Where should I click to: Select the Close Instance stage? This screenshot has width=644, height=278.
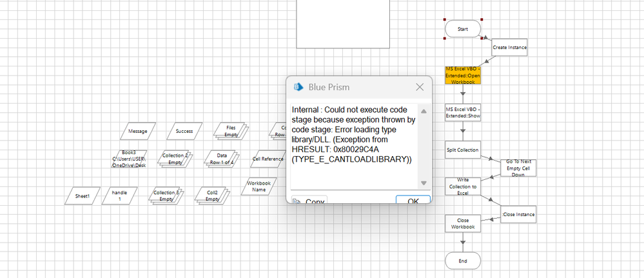tap(519, 214)
